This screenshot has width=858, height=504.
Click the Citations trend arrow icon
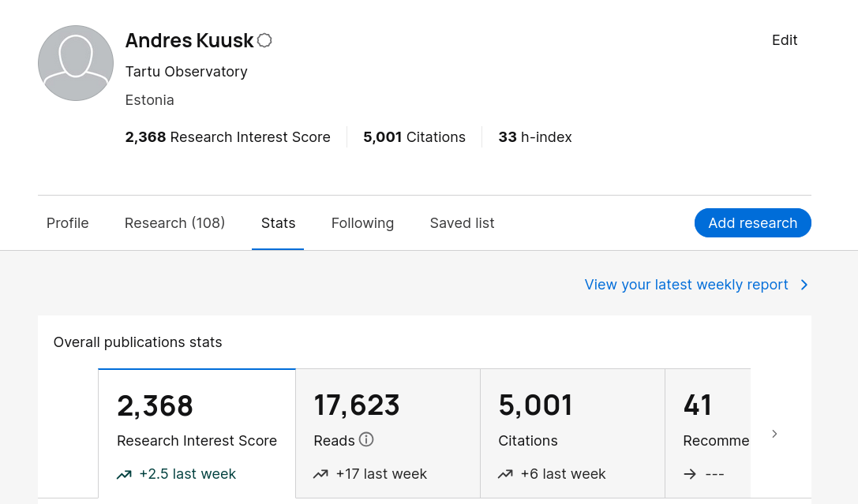click(x=505, y=474)
